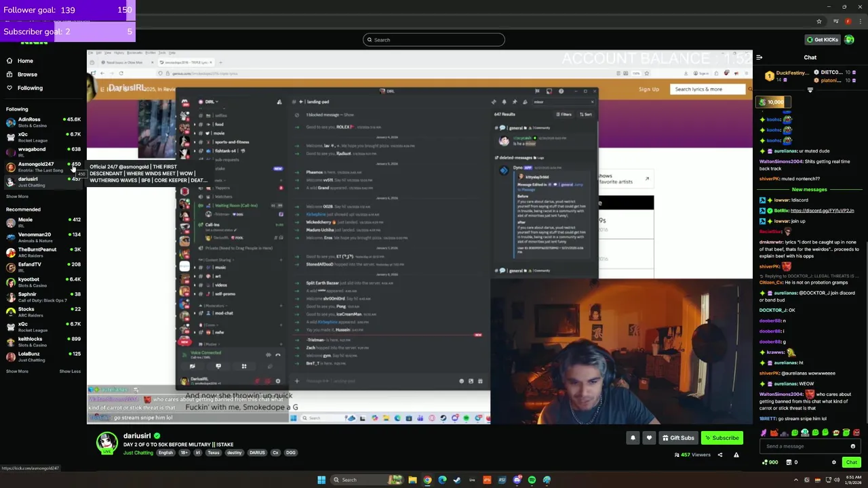This screenshot has height=488, width=868.
Task: Open taskbar clock showing 6:51 AM
Action: point(852,480)
